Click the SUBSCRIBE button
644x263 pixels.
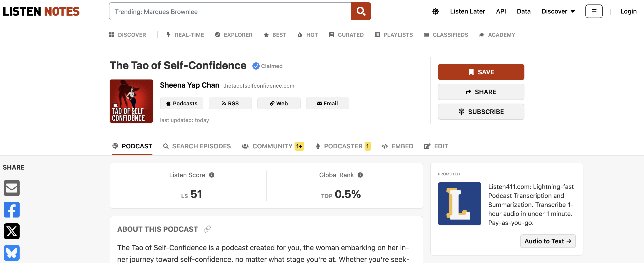point(481,112)
